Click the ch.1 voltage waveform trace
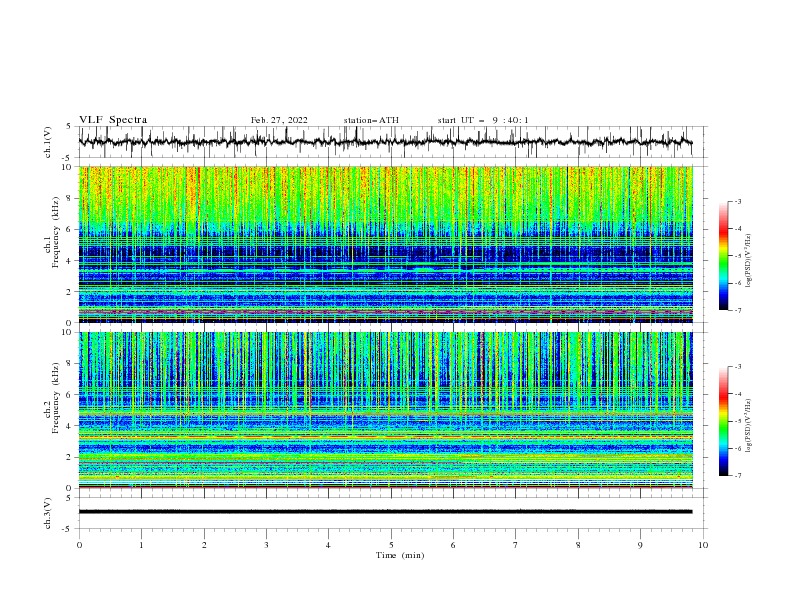The image size is (792, 612). [385, 142]
